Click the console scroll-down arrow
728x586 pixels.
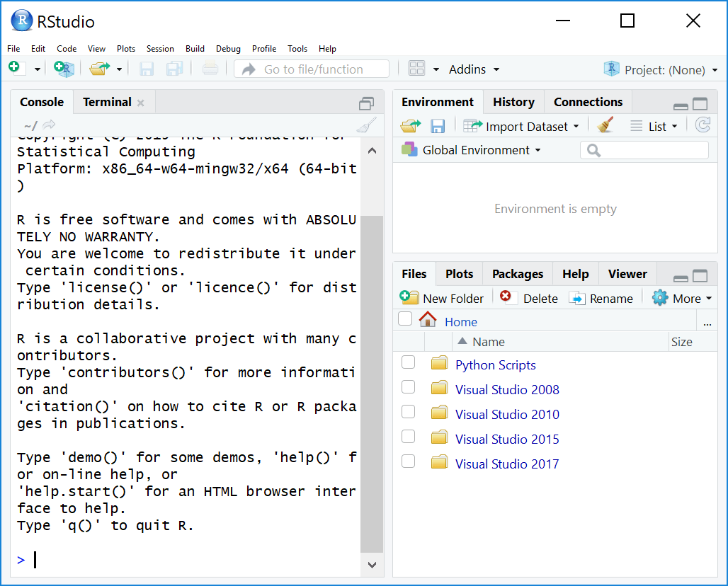(x=372, y=565)
